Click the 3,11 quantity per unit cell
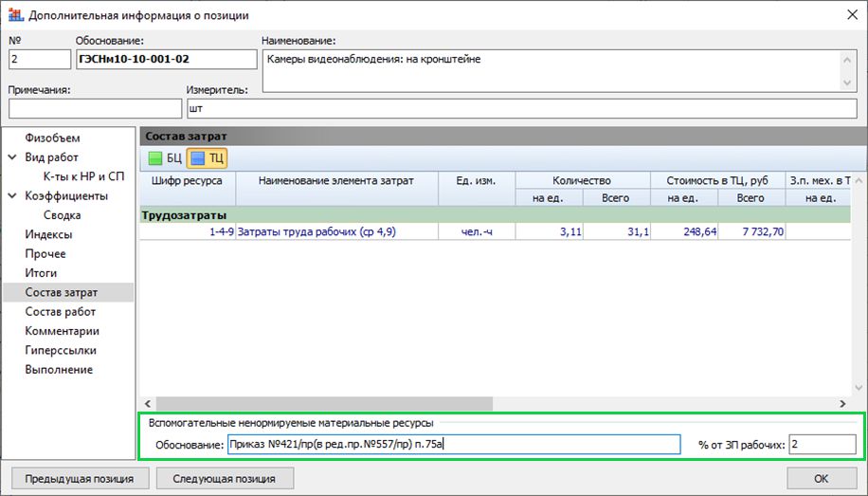This screenshot has height=496, width=868. [550, 231]
